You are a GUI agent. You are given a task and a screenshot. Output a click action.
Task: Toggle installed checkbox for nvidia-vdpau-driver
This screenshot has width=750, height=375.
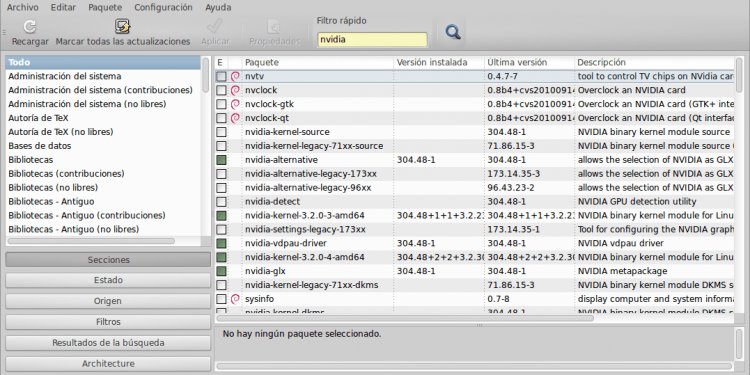point(221,243)
